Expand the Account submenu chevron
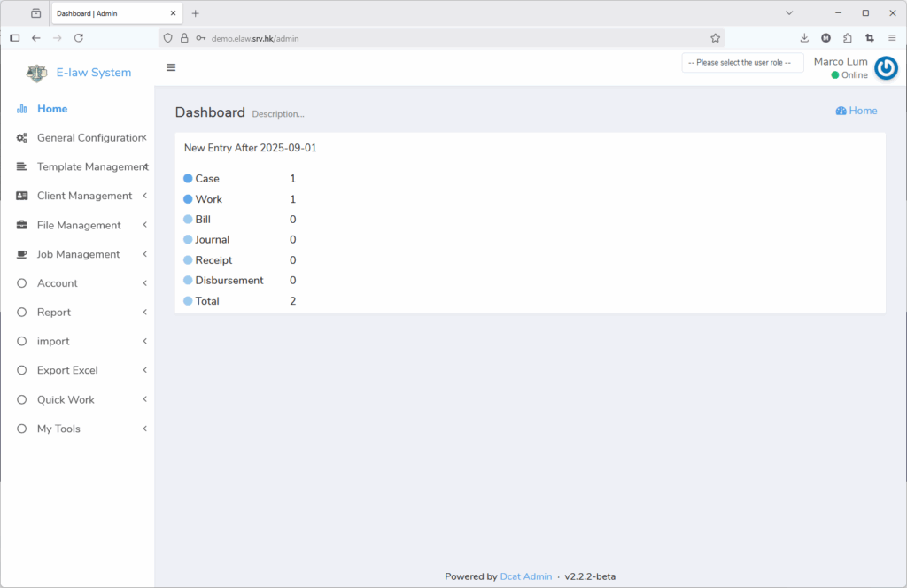 (144, 283)
